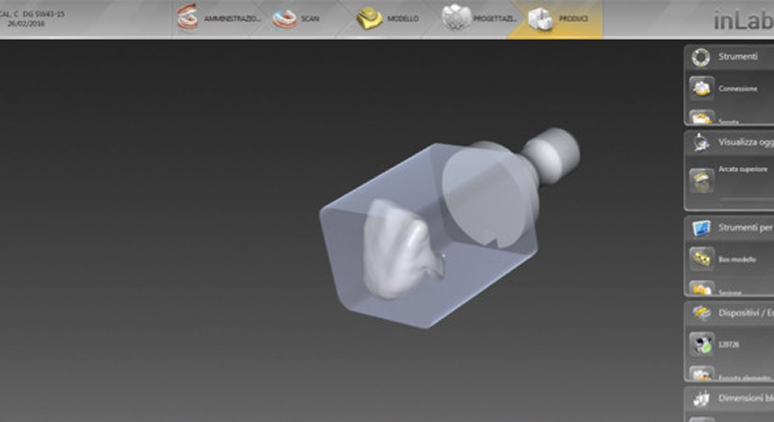This screenshot has height=422, width=774.
Task: Click the 120726 device icon
Action: tap(701, 342)
